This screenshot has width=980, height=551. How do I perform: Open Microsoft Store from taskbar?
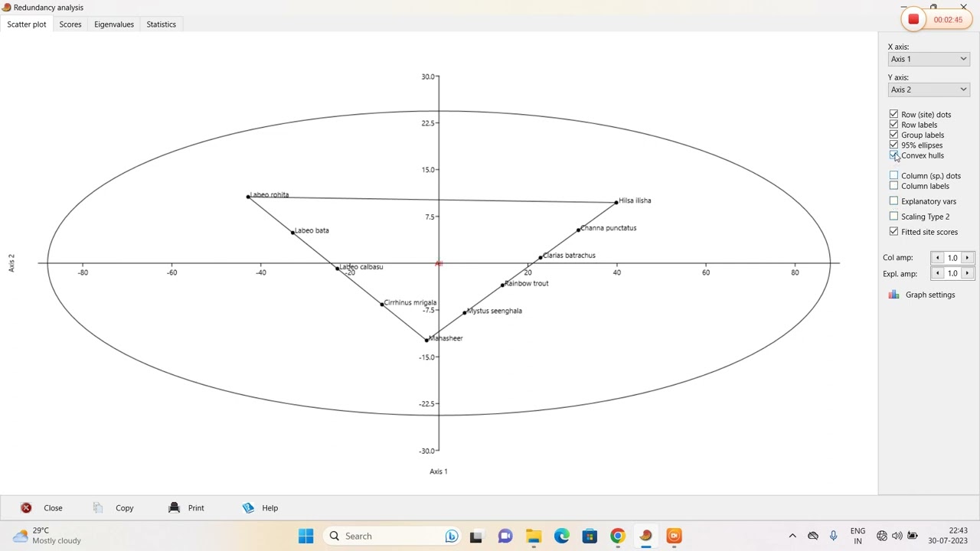tap(590, 536)
